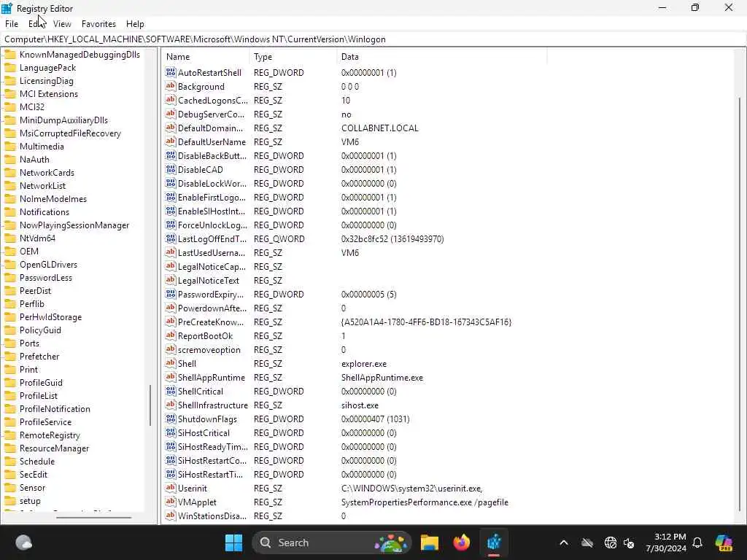Screen dimensions: 747x560
Task: Select the Ports key
Action: click(29, 343)
